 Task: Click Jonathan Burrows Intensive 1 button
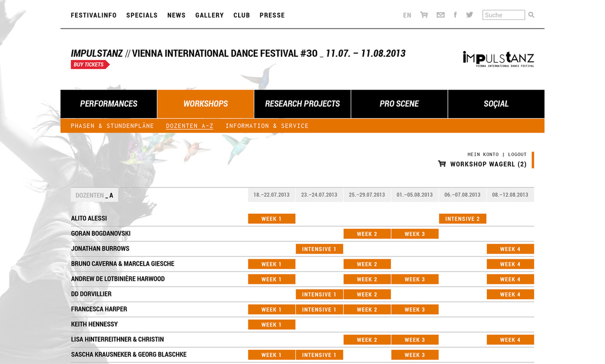coord(319,249)
